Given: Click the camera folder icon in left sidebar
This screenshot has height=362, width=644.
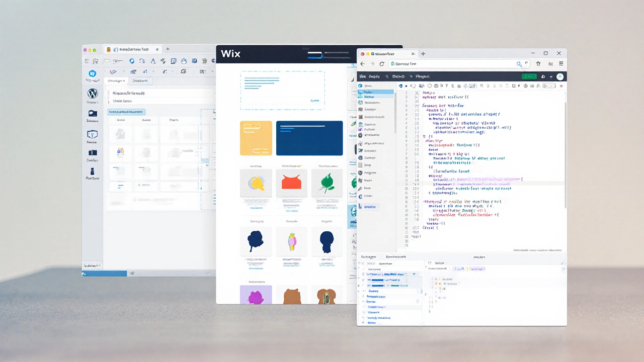Looking at the screenshot, I should 92,114.
